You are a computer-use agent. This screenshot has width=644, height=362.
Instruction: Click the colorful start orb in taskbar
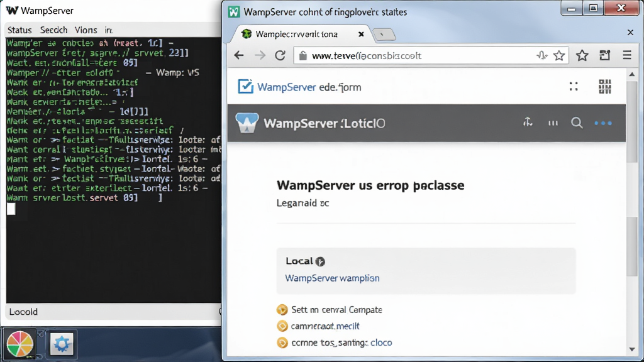pyautogui.click(x=19, y=344)
